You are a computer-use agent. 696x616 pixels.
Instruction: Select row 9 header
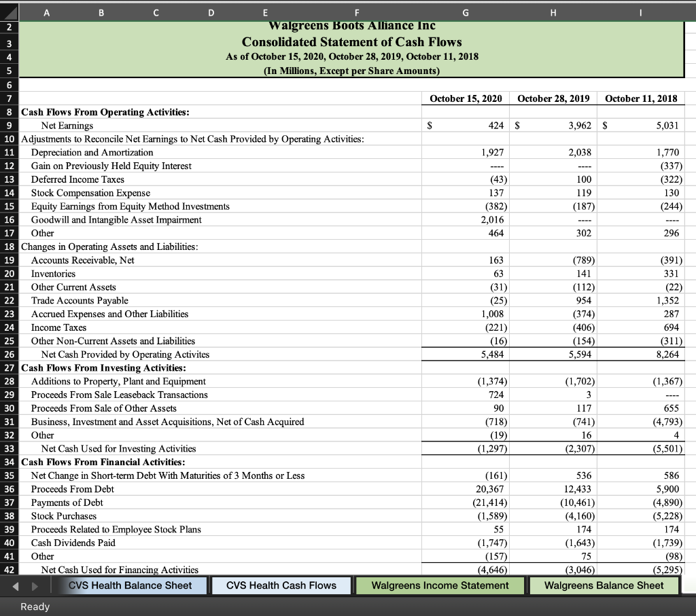pyautogui.click(x=9, y=126)
